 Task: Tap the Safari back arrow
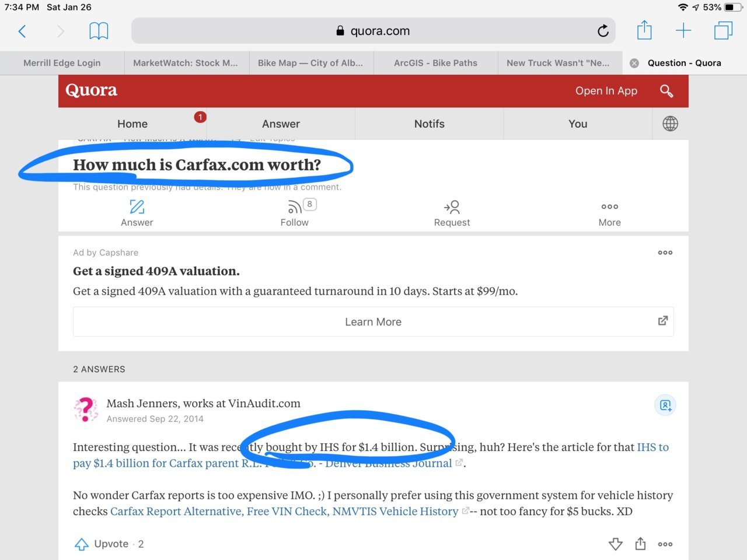tap(22, 31)
